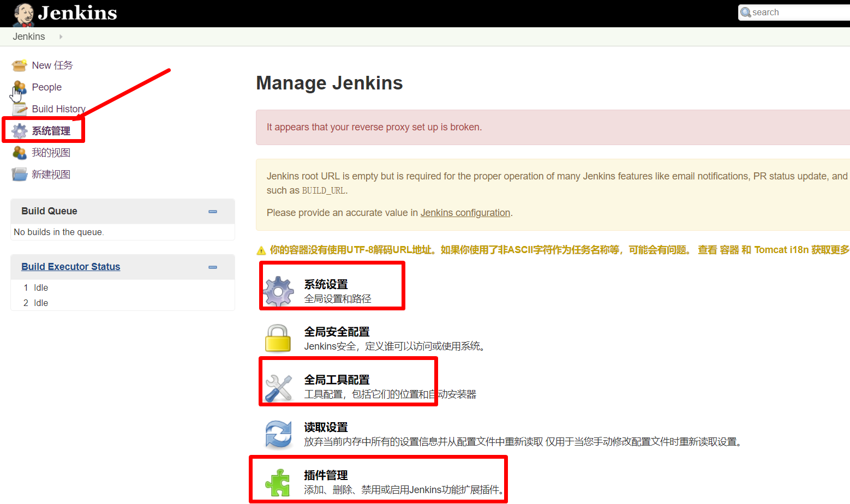Click the Build History notepad icon
This screenshot has height=504, width=850.
20,109
